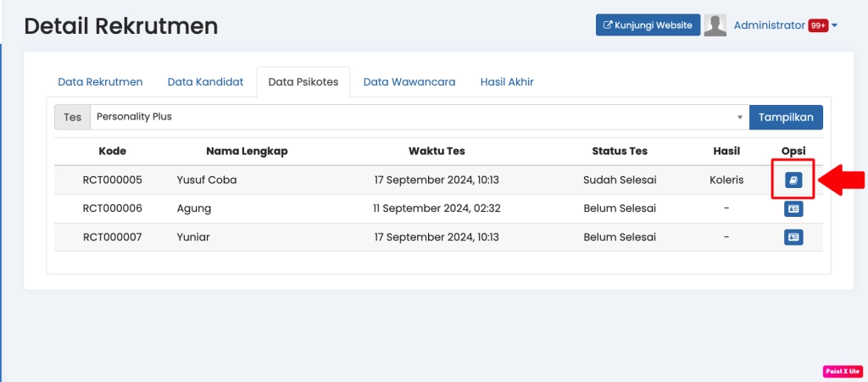Open Yusuf Coba's test result book icon
Viewport: 868px width, 382px height.
tap(793, 180)
